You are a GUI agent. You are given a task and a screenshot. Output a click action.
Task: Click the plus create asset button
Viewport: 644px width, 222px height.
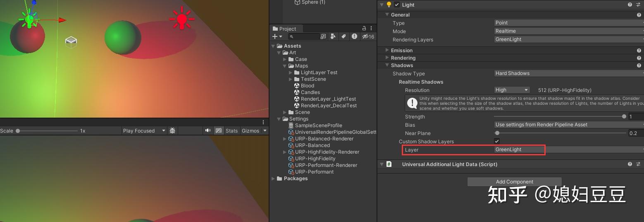coord(277,36)
